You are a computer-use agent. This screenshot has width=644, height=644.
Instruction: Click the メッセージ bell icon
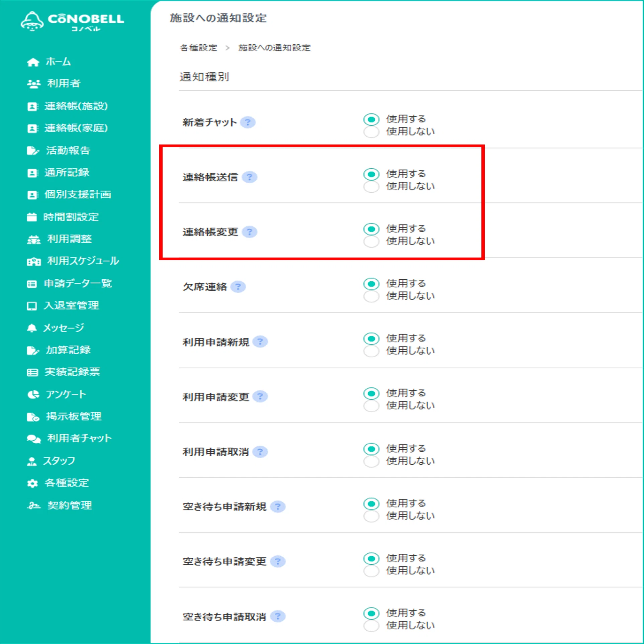pyautogui.click(x=32, y=328)
